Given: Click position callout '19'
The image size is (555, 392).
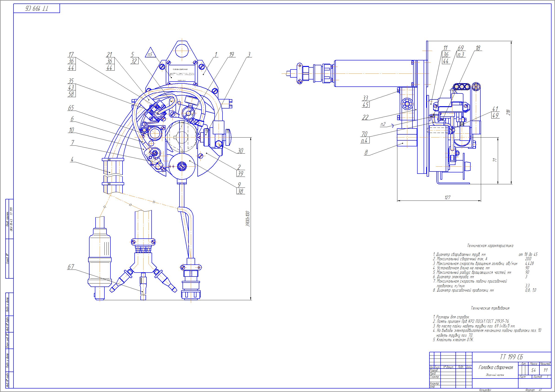Looking at the screenshot, I should coord(231,55).
